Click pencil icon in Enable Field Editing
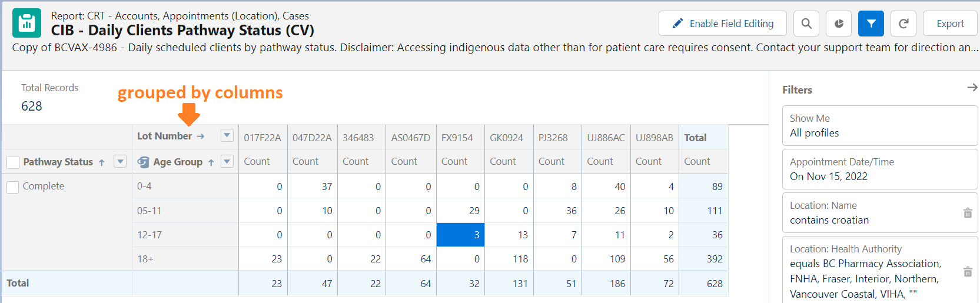This screenshot has width=980, height=303. pos(677,24)
